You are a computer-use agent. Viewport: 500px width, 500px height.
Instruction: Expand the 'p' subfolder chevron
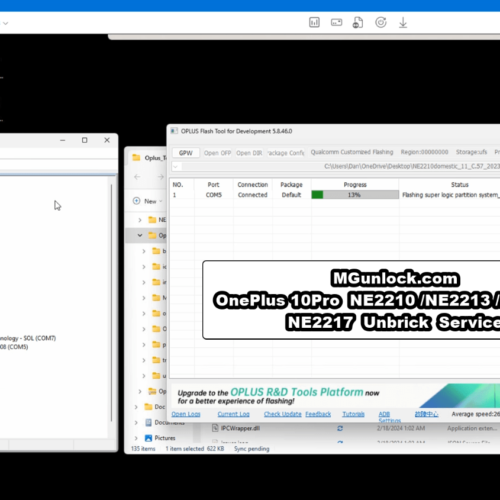click(x=144, y=345)
